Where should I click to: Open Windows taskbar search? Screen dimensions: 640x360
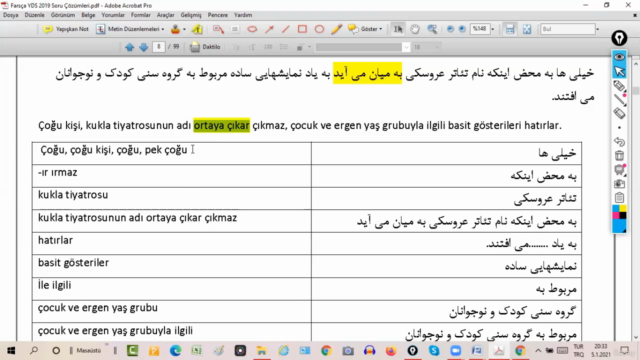[x=34, y=351]
